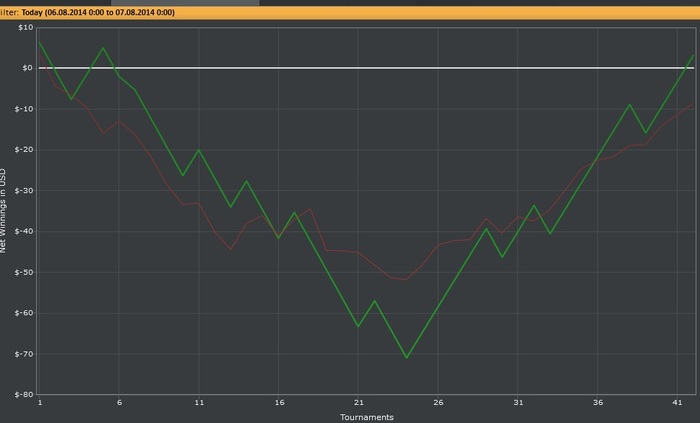Click tournament number 1 on the horizontal axis

[x=40, y=402]
